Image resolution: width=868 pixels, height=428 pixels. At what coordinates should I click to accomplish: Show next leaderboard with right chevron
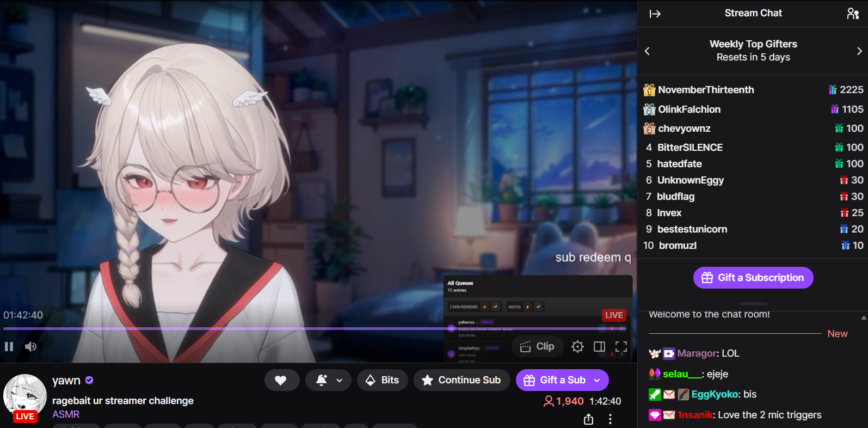(x=859, y=51)
